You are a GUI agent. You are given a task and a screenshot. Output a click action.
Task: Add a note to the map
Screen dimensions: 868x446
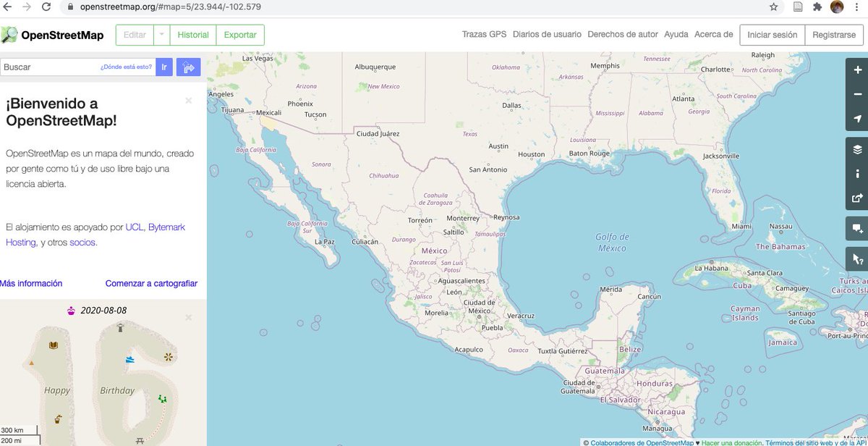coord(856,228)
